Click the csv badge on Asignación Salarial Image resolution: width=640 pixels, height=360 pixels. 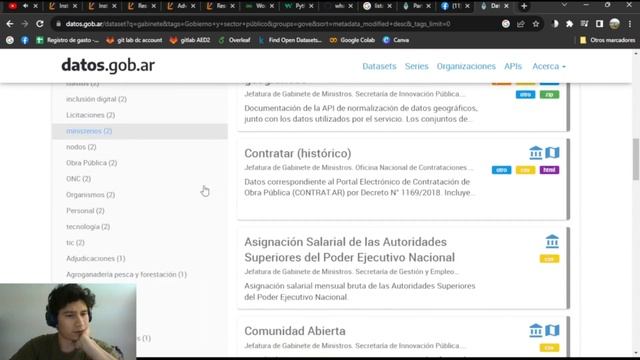(549, 259)
